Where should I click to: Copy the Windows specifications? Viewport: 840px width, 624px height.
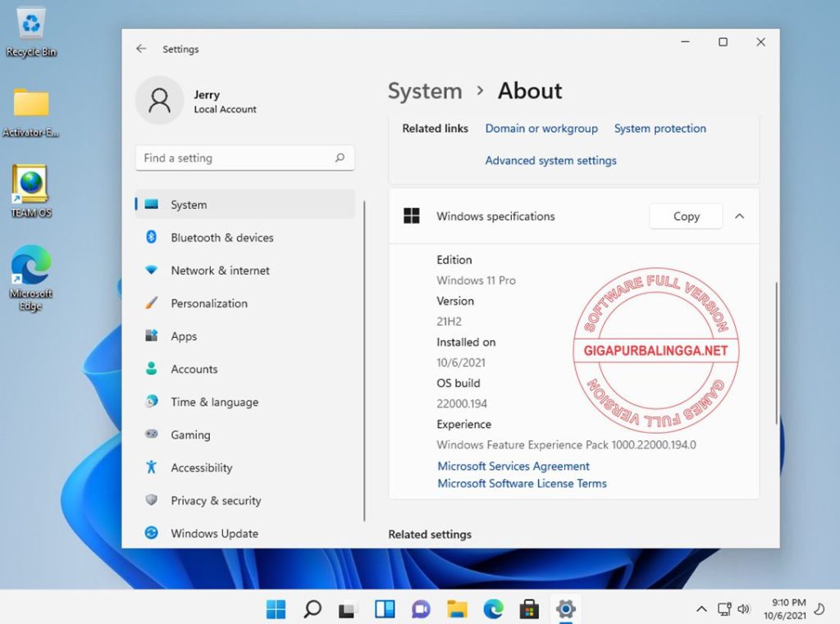point(686,216)
